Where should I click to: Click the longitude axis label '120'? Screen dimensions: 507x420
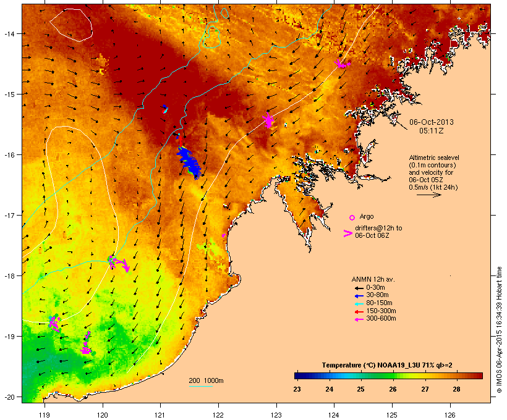(x=103, y=415)
